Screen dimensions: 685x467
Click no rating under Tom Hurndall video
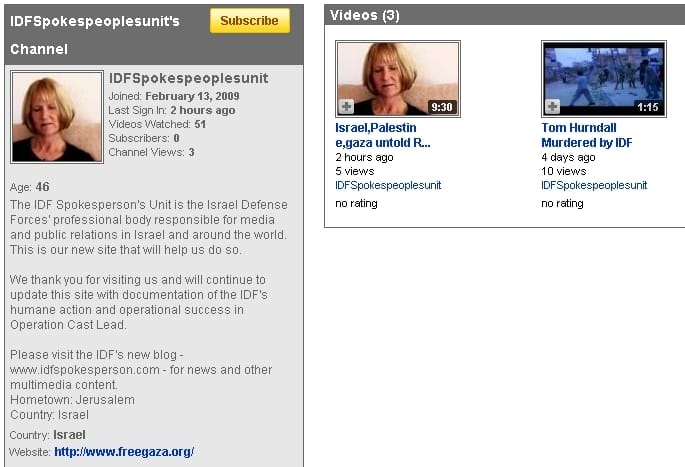[x=562, y=204]
